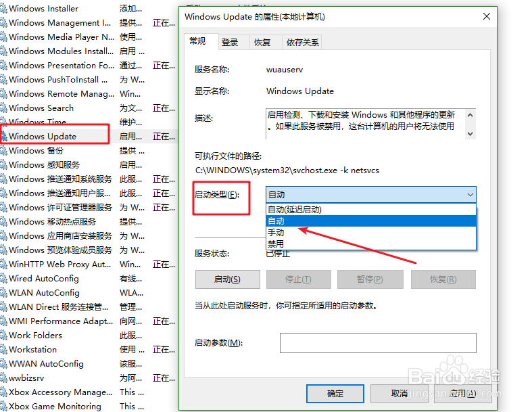The height and width of the screenshot is (412, 532).
Task: Click gear icon beside Workstation service
Action: click(4, 350)
